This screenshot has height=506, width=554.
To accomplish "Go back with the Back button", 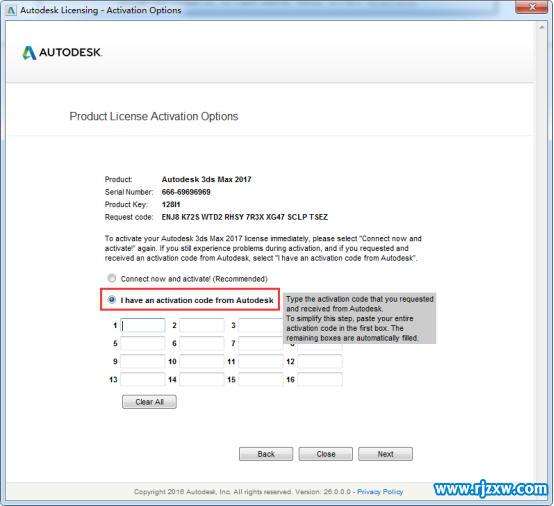I will [266, 454].
